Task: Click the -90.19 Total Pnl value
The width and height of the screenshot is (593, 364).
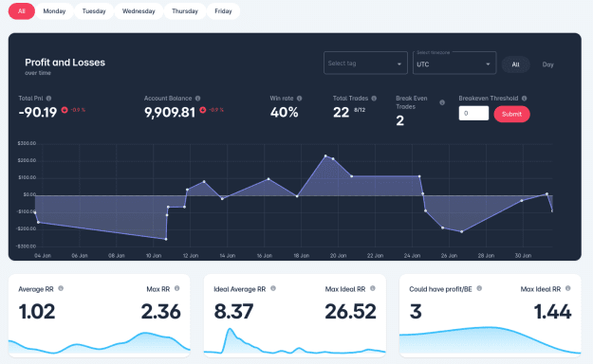Action: point(37,112)
